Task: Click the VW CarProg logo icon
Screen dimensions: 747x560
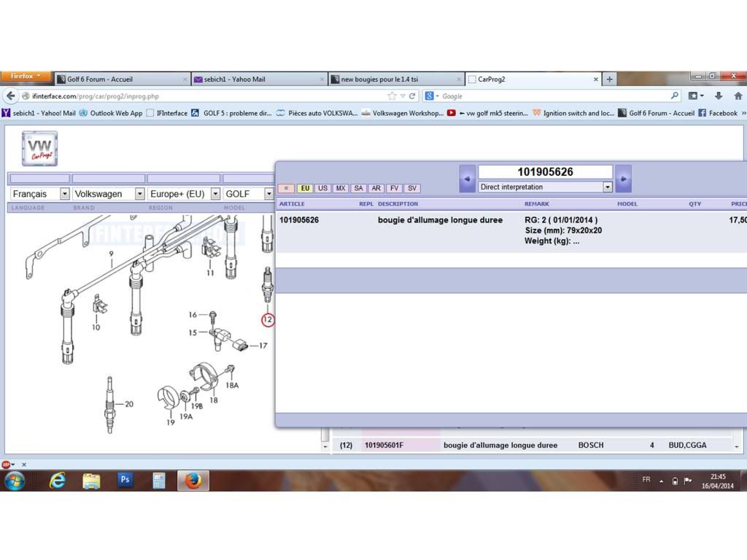Action: [x=39, y=149]
